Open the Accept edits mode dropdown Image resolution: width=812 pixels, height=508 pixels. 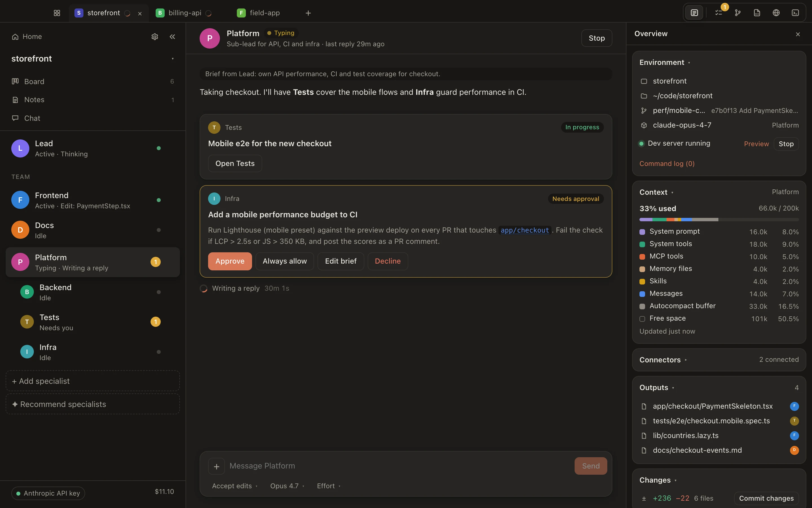pyautogui.click(x=235, y=486)
